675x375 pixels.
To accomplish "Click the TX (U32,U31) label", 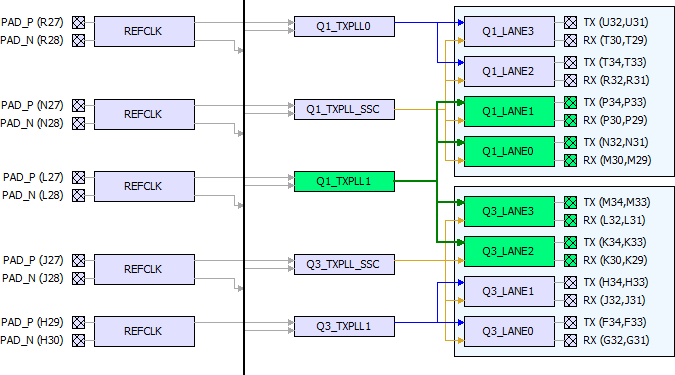I will pyautogui.click(x=616, y=22).
